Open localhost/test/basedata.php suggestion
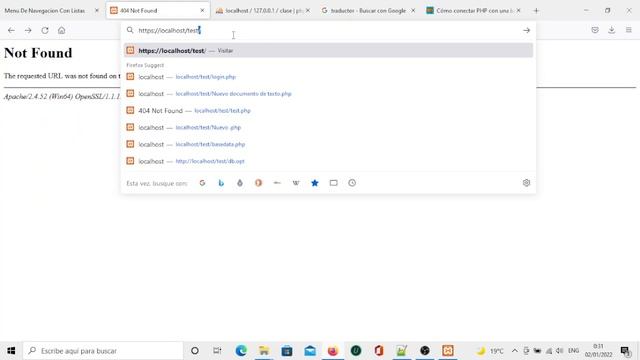The height and width of the screenshot is (360, 640). [329, 144]
